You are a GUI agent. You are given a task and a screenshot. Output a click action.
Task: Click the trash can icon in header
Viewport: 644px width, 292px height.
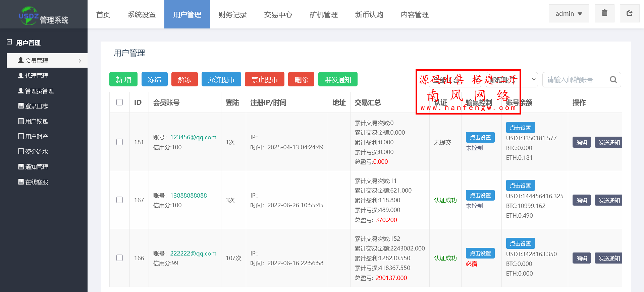click(604, 13)
